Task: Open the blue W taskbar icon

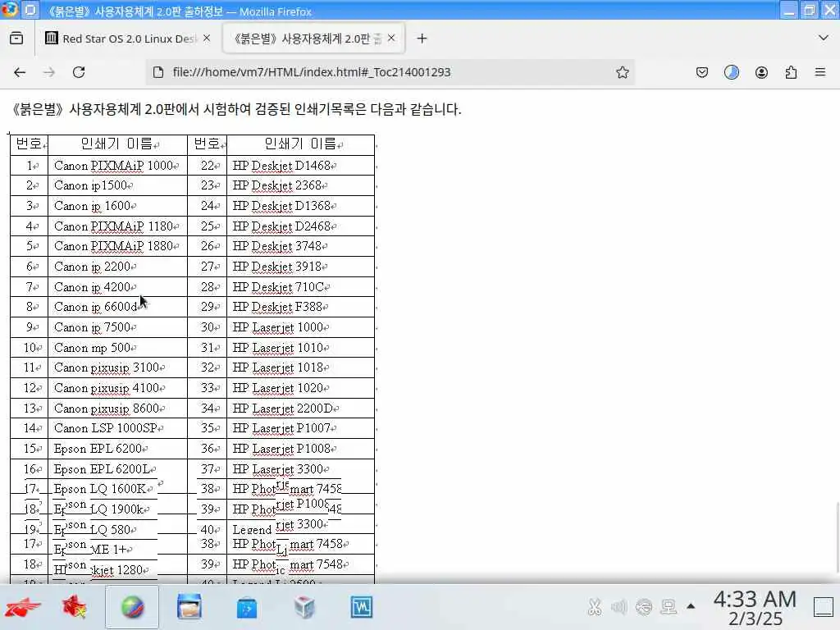Action: click(362, 608)
